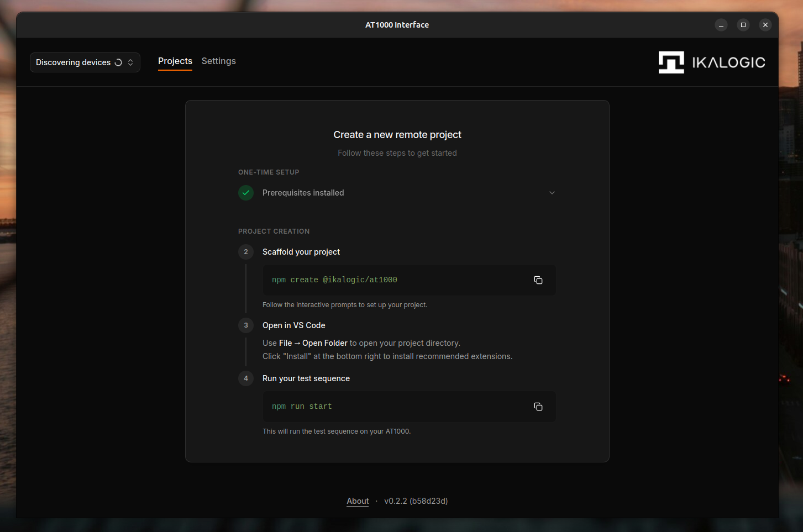Click the Create a new remote project title
This screenshot has width=803, height=532.
tap(397, 135)
